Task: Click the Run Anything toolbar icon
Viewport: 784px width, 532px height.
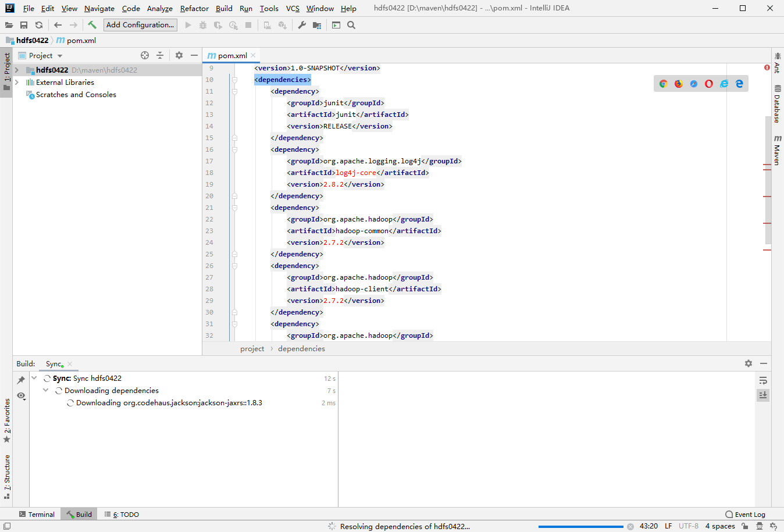Action: pyautogui.click(x=336, y=25)
